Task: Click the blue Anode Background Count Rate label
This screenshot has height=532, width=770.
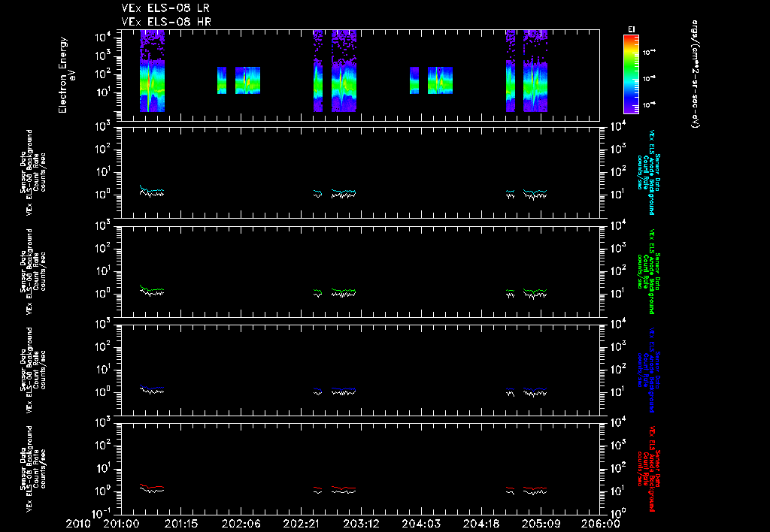Action: point(649,370)
